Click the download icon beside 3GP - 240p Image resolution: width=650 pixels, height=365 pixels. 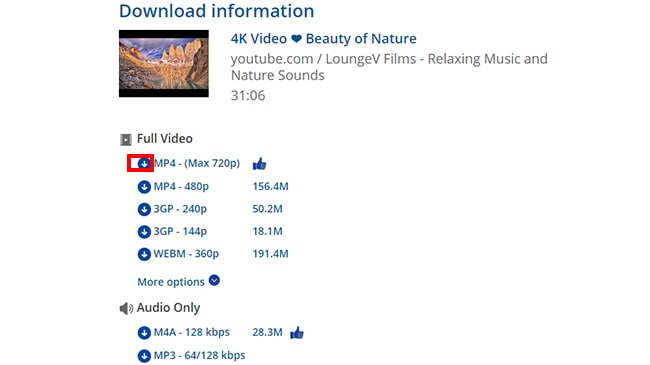click(x=144, y=209)
